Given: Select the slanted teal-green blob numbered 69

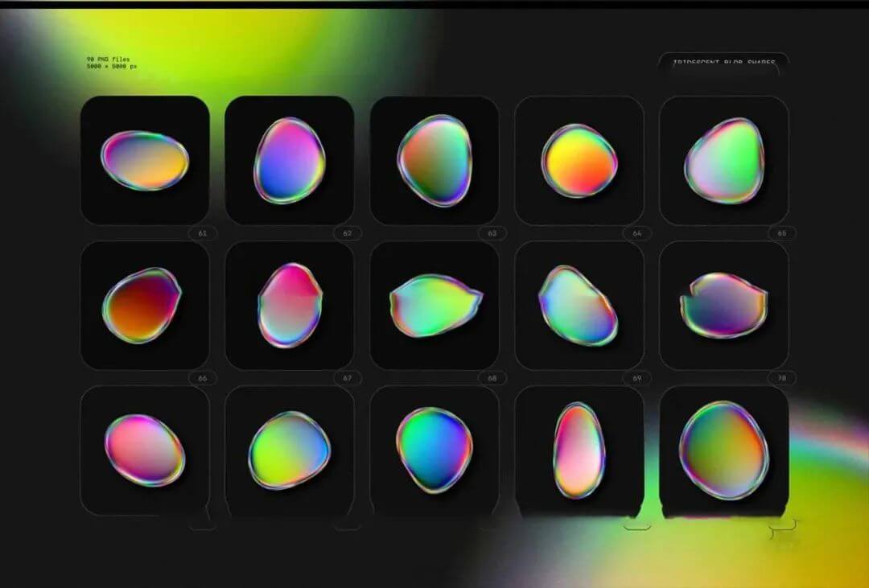Looking at the screenshot, I should (579, 306).
